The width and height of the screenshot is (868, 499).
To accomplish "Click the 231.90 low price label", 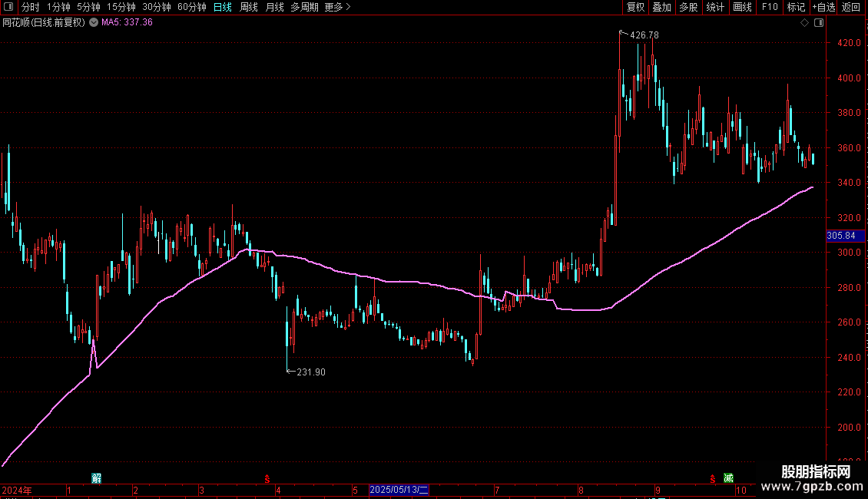I will point(311,372).
